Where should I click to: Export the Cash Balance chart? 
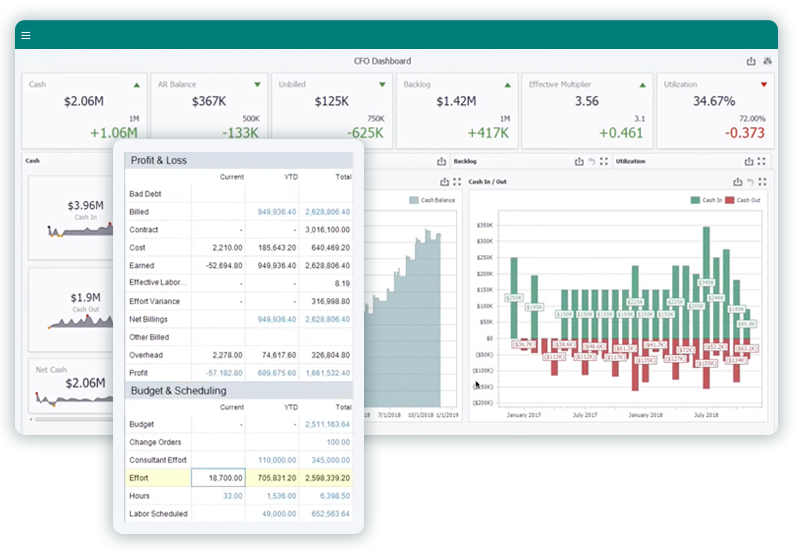pyautogui.click(x=444, y=182)
